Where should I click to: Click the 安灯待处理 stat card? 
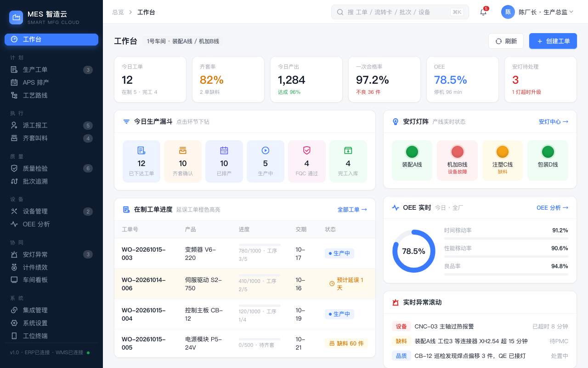click(x=541, y=79)
